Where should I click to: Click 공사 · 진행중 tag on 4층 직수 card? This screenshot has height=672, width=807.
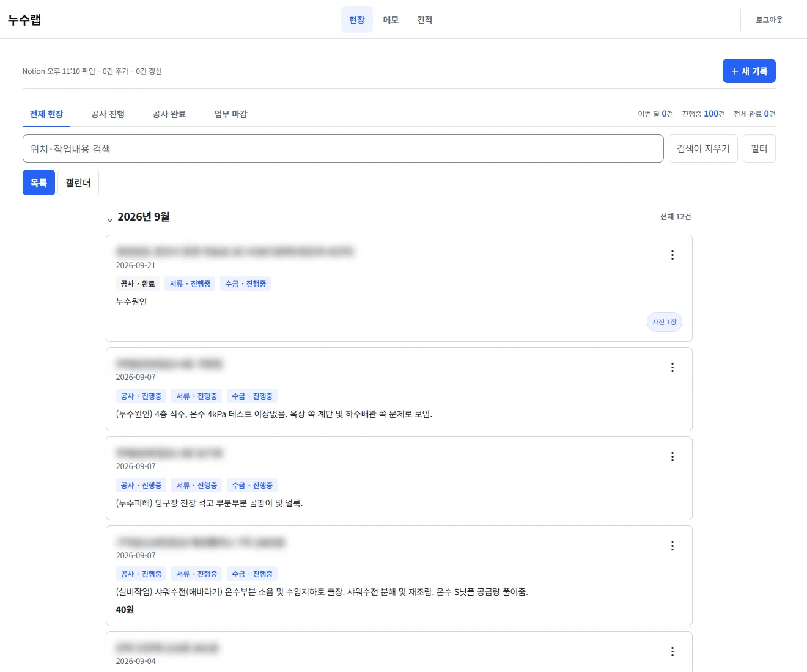[141, 396]
